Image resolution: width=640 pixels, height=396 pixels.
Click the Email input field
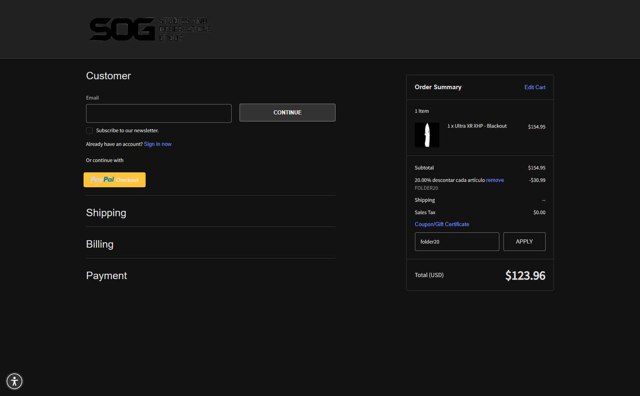tap(159, 113)
